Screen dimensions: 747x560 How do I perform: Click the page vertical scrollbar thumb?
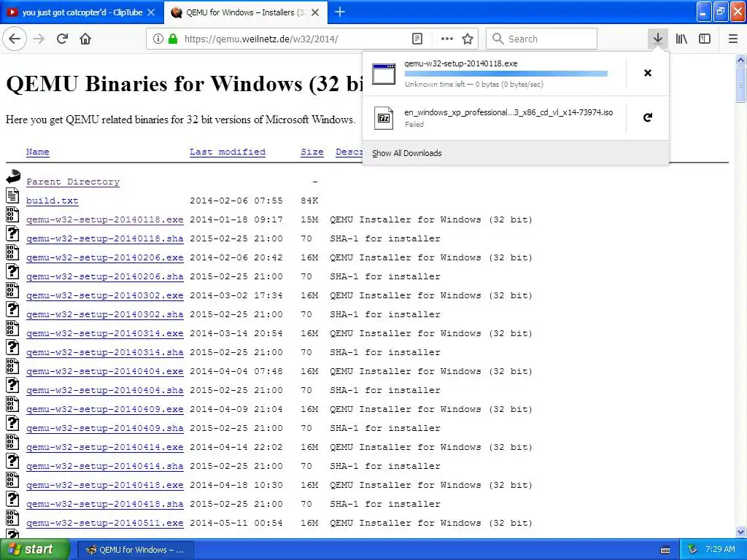click(x=740, y=84)
